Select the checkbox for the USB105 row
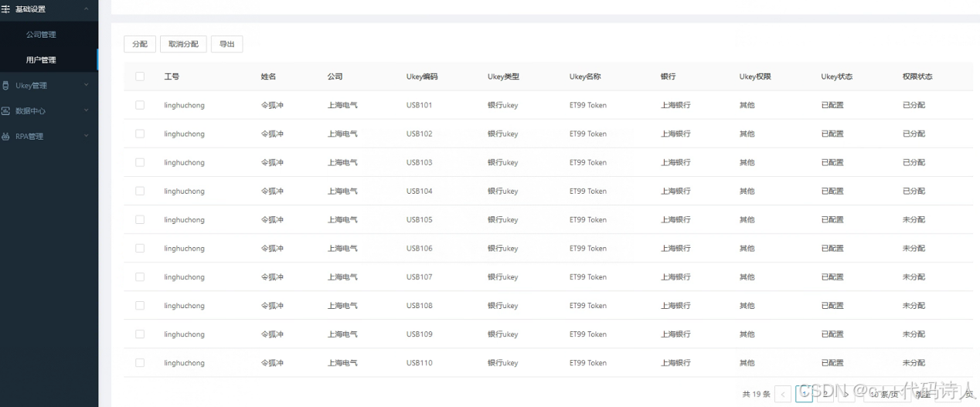980x407 pixels. pos(140,220)
